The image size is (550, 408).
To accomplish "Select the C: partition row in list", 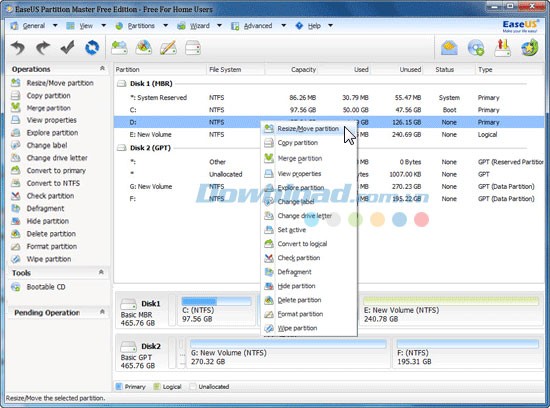I will 329,110.
